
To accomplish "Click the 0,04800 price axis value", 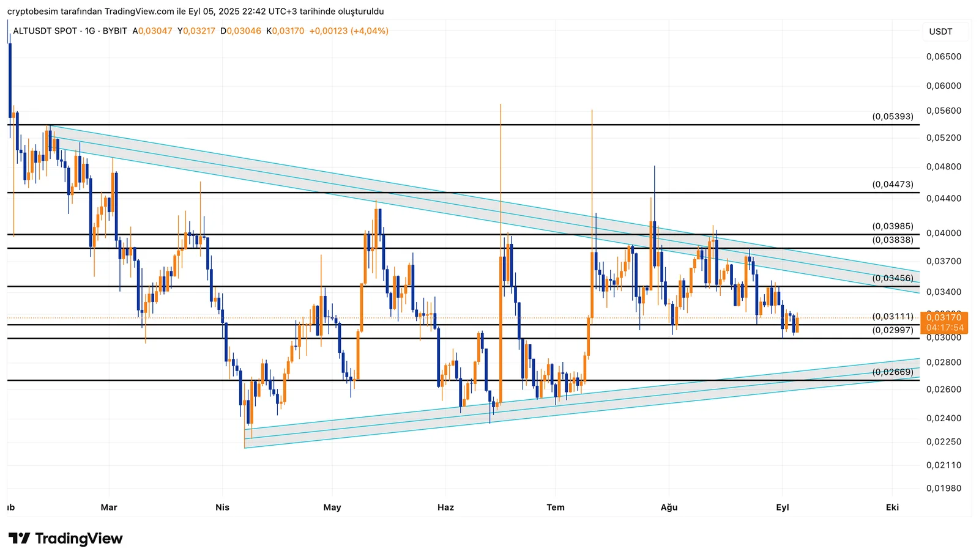I will (944, 166).
